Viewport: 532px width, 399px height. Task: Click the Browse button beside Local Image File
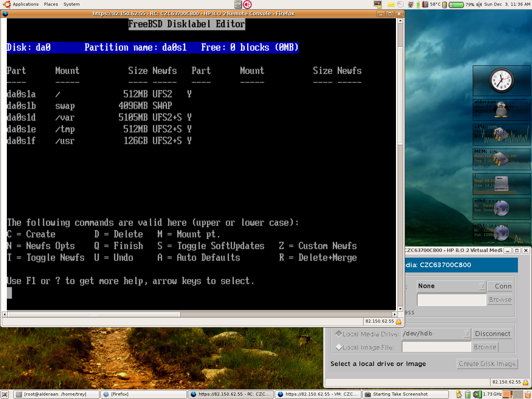(485, 347)
